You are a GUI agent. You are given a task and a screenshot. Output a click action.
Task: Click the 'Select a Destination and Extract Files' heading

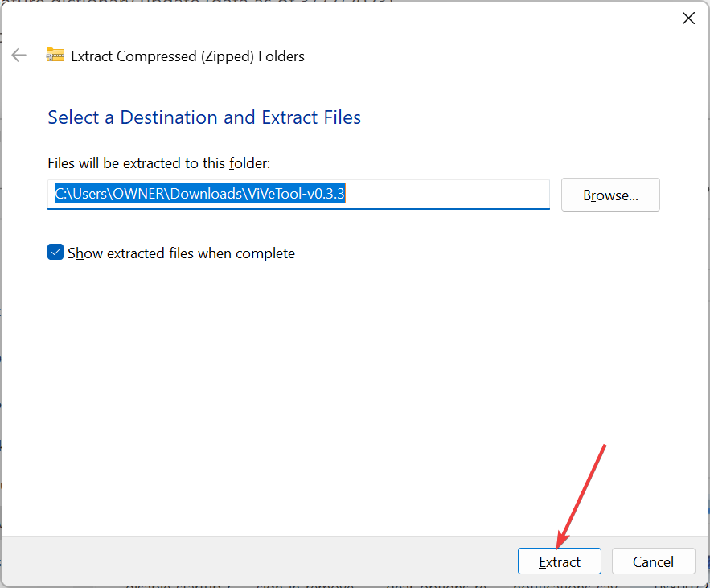point(204,117)
